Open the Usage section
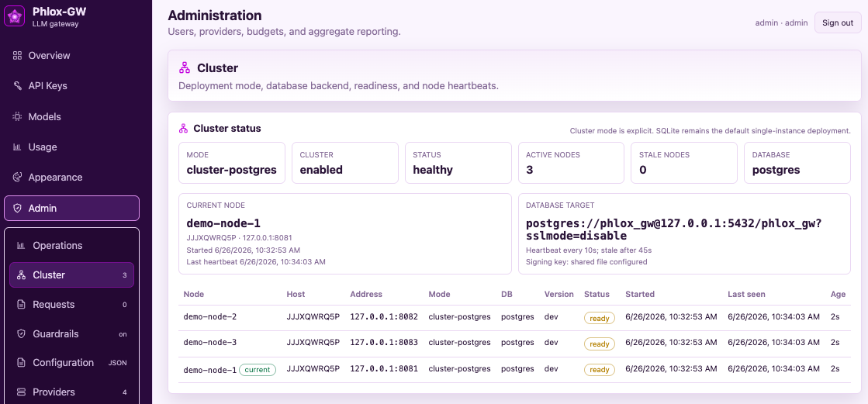Screen dimensions: 868x404 pos(72,147)
